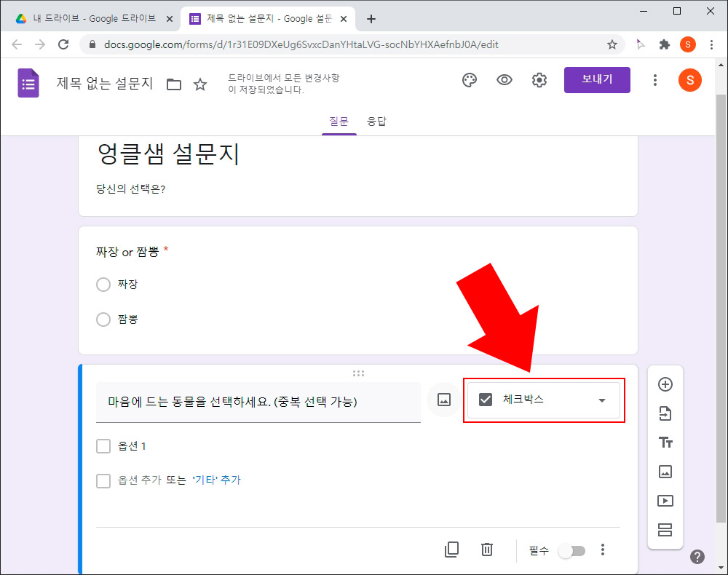Add a new section with the bottom sidebar icon
The height and width of the screenshot is (575, 728).
(665, 530)
